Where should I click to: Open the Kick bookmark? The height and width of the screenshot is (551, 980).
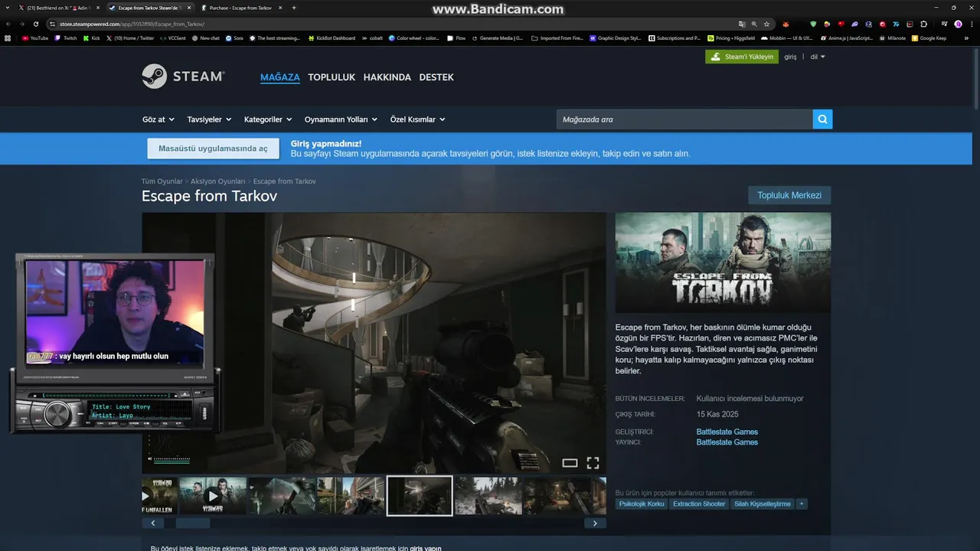[92, 37]
